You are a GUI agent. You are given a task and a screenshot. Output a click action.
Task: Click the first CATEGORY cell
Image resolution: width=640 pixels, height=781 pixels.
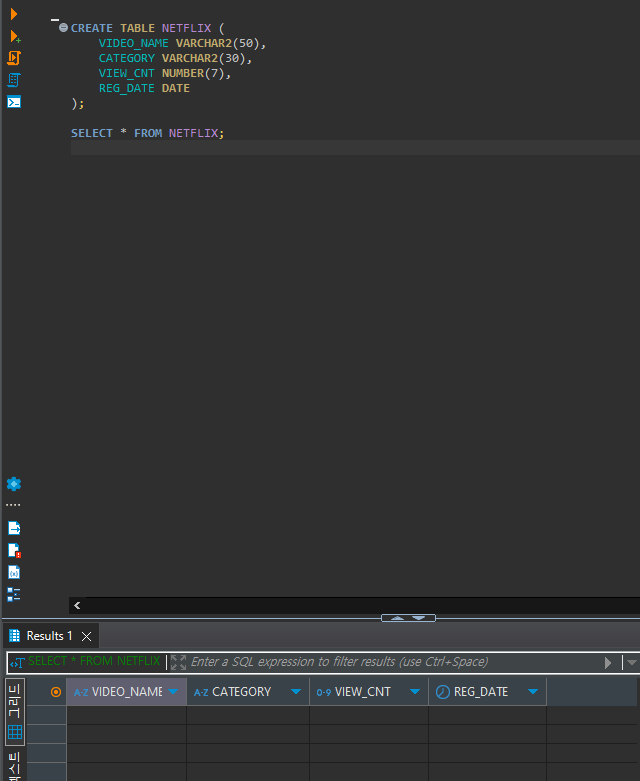click(x=248, y=715)
